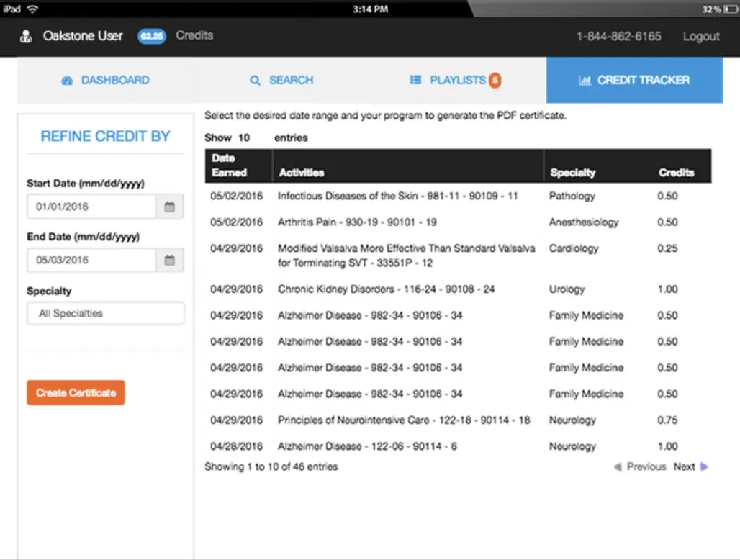
Task: Click the End Date input field
Action: point(91,260)
